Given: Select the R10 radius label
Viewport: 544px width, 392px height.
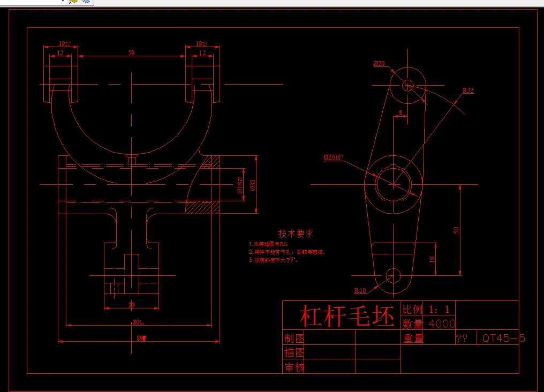Looking at the screenshot, I should [360, 290].
